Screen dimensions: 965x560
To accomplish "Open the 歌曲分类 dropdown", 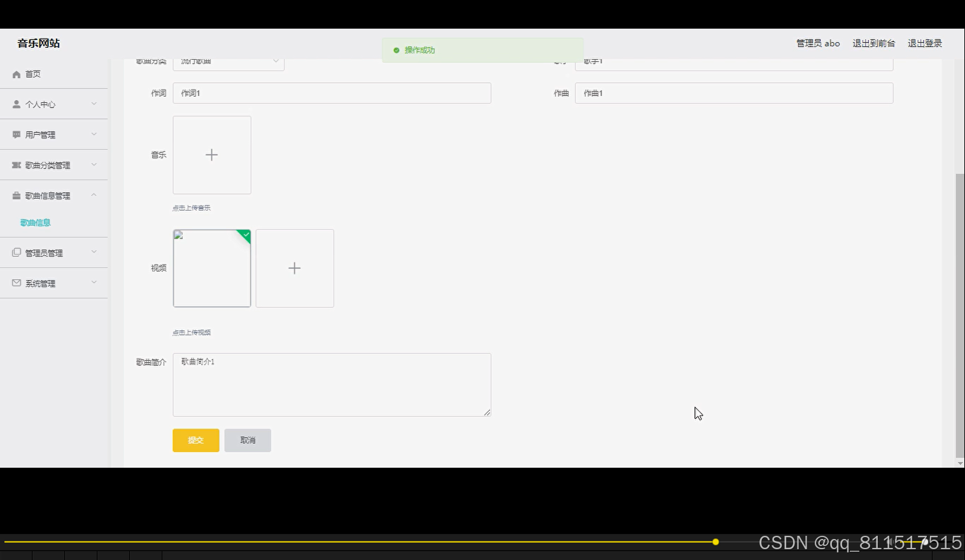I will (x=229, y=64).
